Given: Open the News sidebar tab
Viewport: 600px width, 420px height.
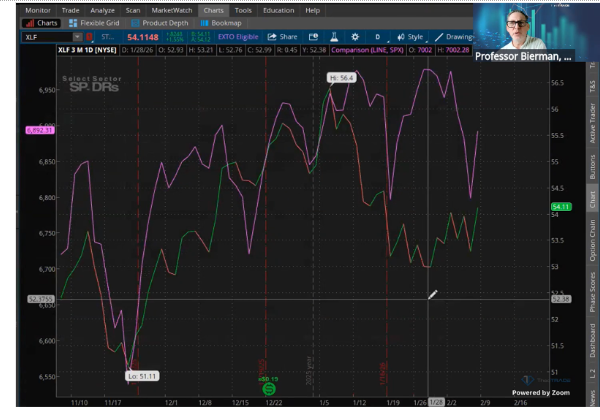Looking at the screenshot, I should pyautogui.click(x=592, y=397).
